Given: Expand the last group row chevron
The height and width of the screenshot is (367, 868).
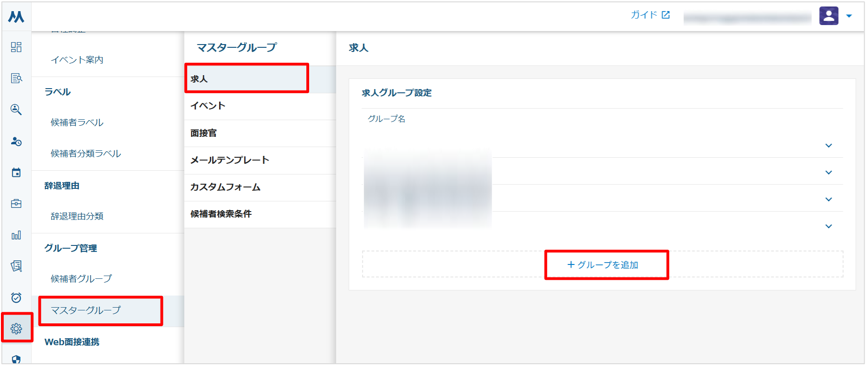Looking at the screenshot, I should [x=829, y=226].
